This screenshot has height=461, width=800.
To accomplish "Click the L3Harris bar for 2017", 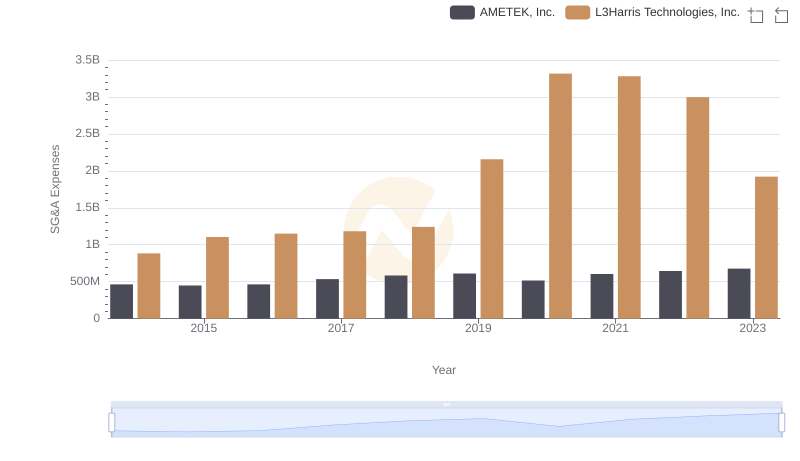I will click(355, 275).
